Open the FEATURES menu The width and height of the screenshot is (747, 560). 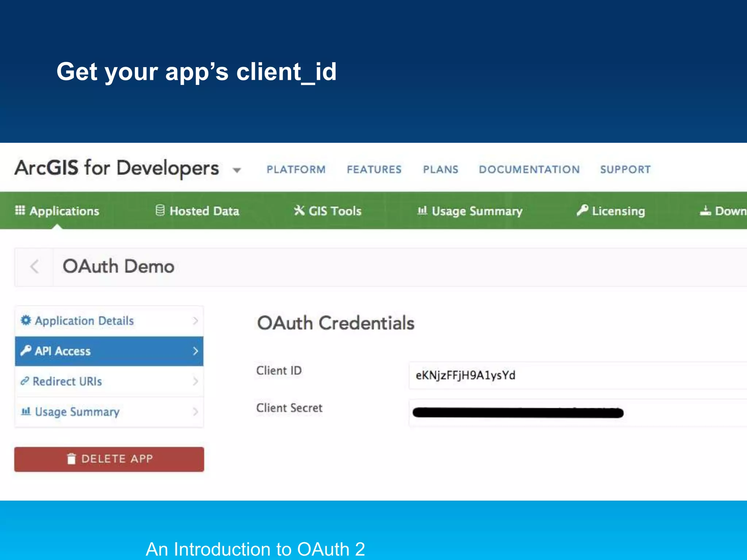point(374,170)
